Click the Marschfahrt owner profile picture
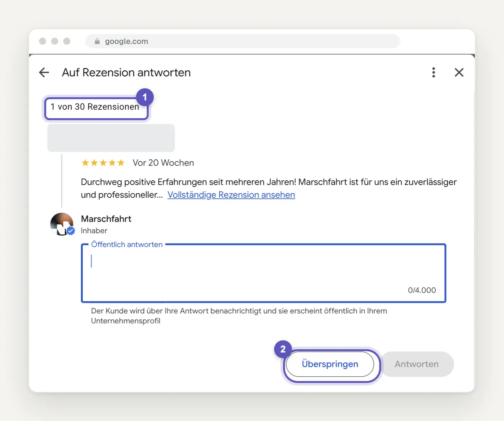The width and height of the screenshot is (504, 421). 62,224
